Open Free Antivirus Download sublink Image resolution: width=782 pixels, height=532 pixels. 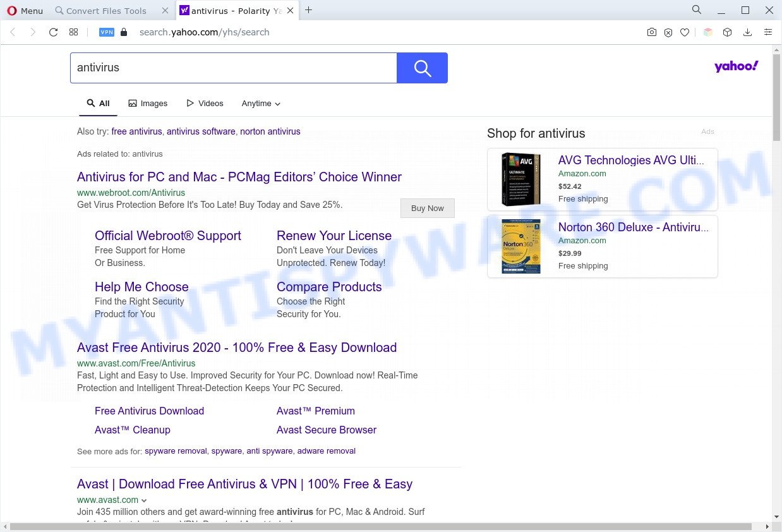(x=149, y=411)
